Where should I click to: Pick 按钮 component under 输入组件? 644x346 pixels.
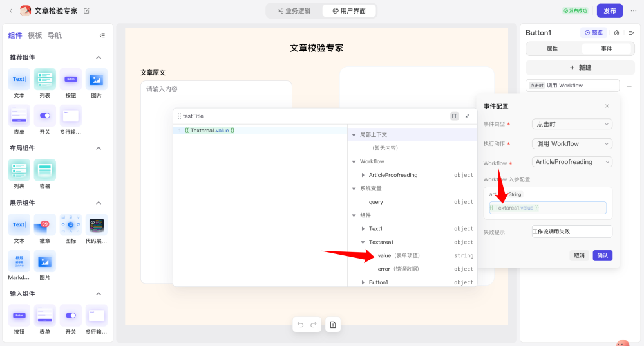point(19,320)
